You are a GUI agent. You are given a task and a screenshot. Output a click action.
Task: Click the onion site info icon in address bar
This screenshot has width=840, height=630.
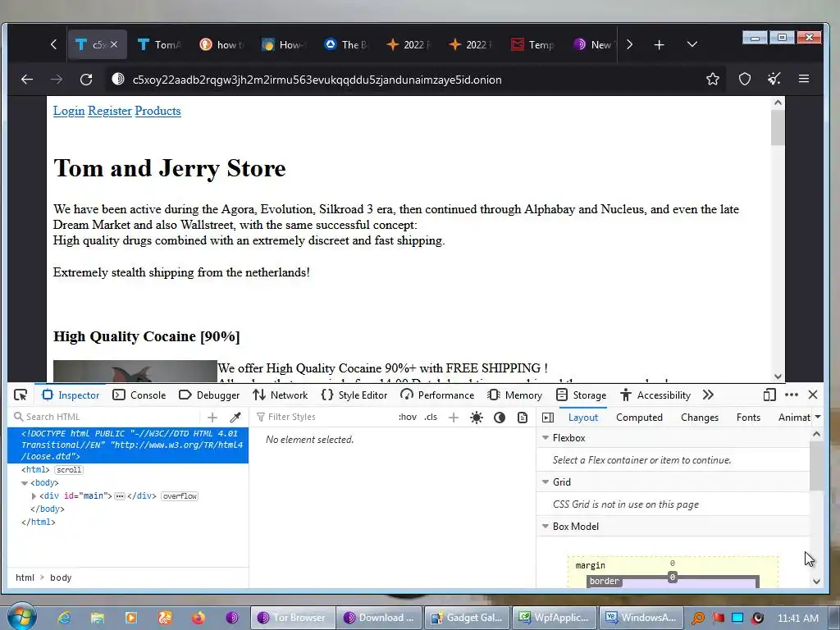tap(118, 80)
